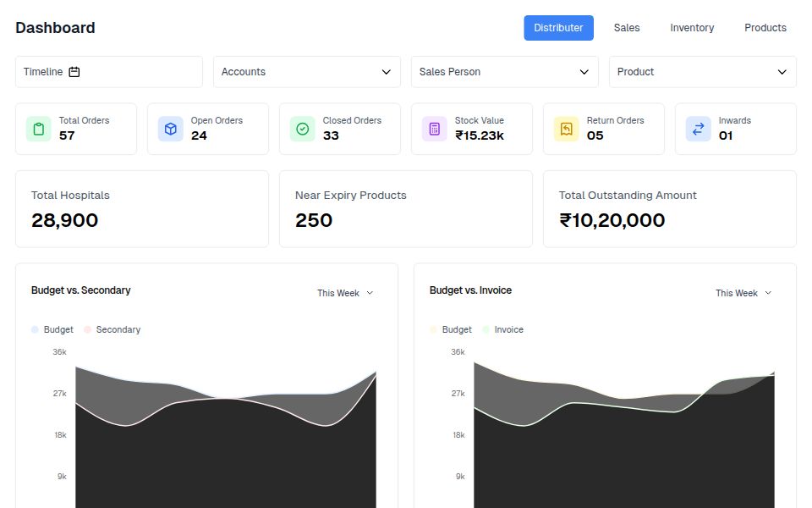Click the Inwards transfer arrows icon
The height and width of the screenshot is (508, 812).
[698, 128]
